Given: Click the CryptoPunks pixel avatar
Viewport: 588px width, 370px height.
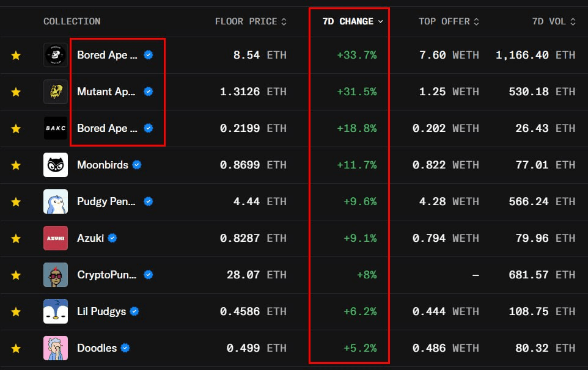Looking at the screenshot, I should click(x=56, y=275).
